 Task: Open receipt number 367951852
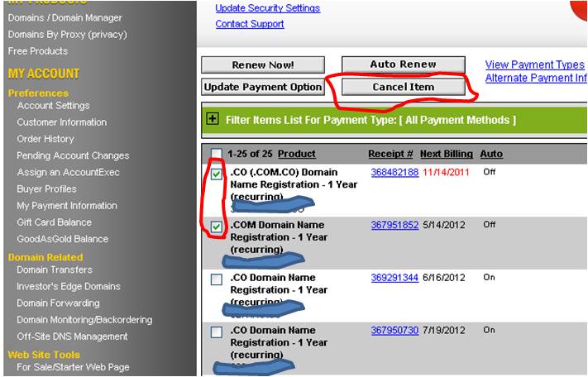[x=394, y=225]
